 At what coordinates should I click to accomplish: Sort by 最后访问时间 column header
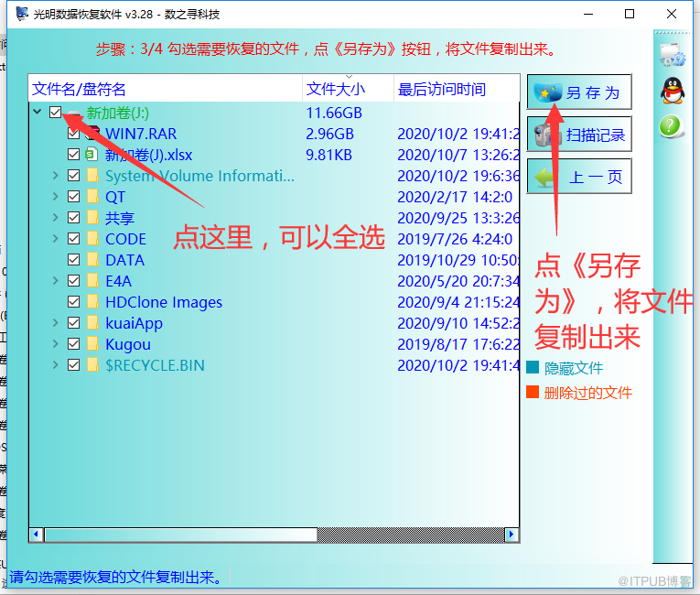[x=457, y=89]
